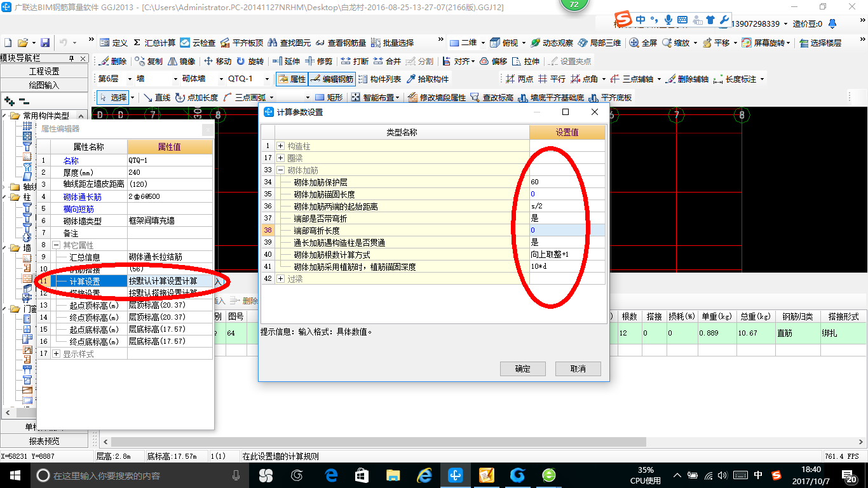Viewport: 868px width, 488px height.
Task: Save the project with the floppy icon
Action: (x=45, y=43)
